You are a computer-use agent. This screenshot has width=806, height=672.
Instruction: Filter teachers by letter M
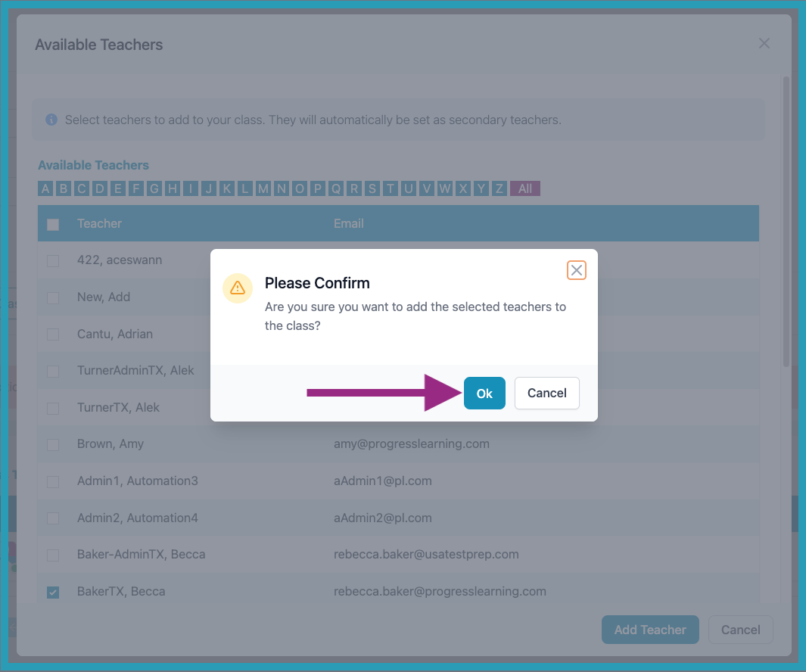point(263,188)
